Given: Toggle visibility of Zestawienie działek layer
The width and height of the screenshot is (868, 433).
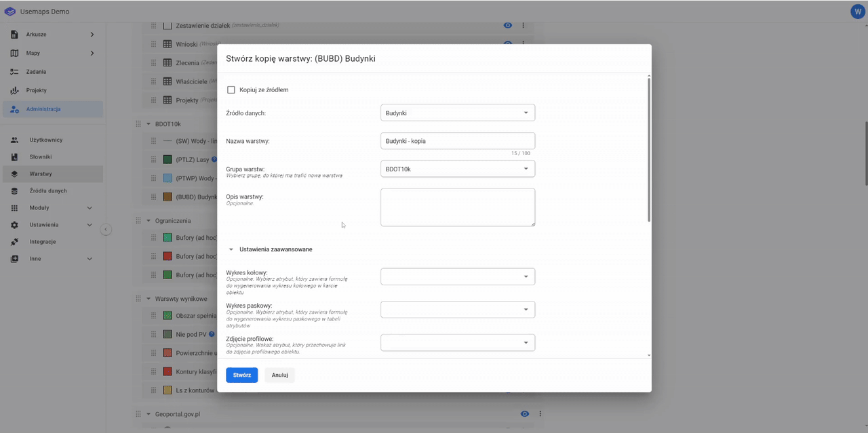Looking at the screenshot, I should coord(507,26).
